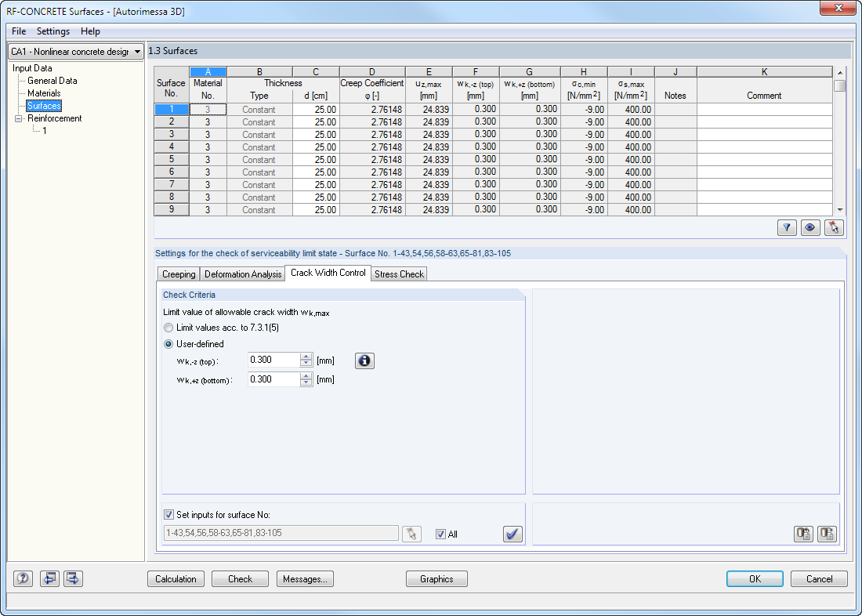The image size is (862, 616).
Task: Select General Data in tree
Action: pos(53,81)
